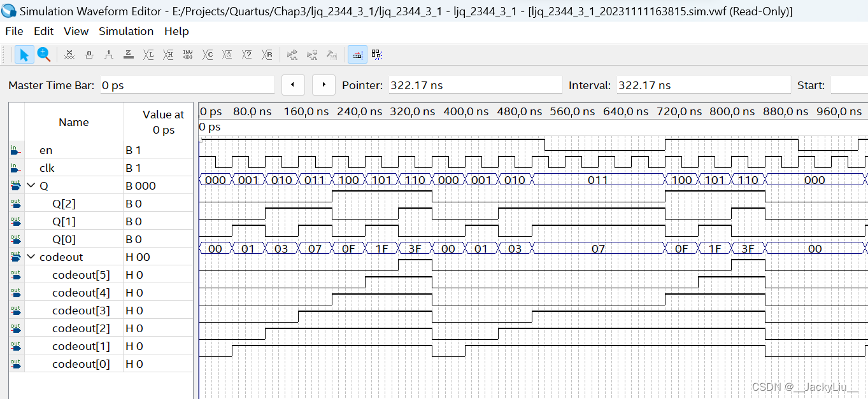This screenshot has width=868, height=399.
Task: Select the Selection tool arrow
Action: pos(24,55)
